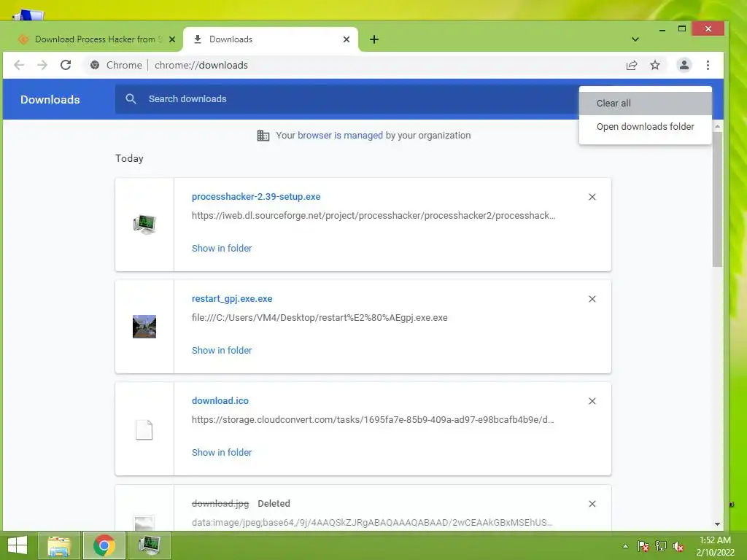Viewport: 747px width, 560px height.
Task: Open restart_gpj.exe.exe file link
Action: (232, 298)
